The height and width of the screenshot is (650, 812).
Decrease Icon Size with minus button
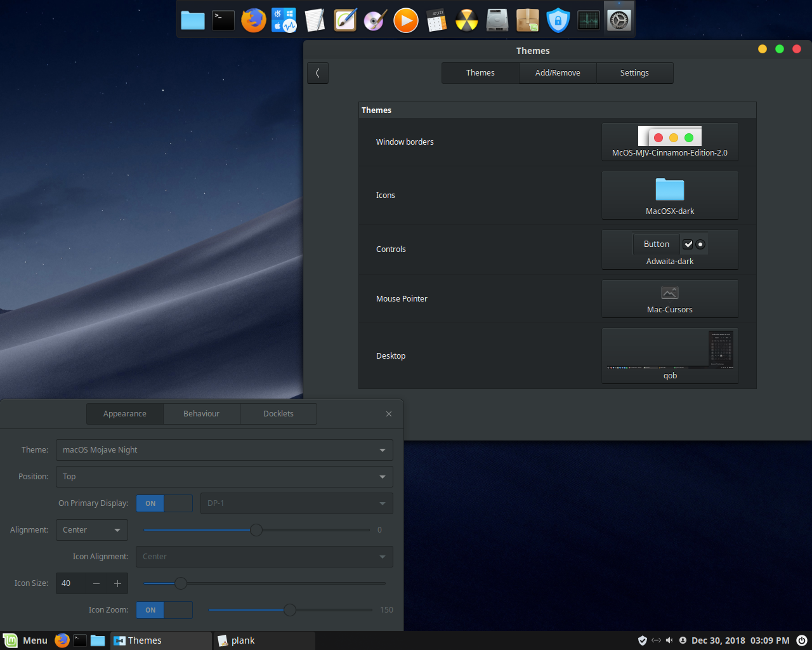96,583
